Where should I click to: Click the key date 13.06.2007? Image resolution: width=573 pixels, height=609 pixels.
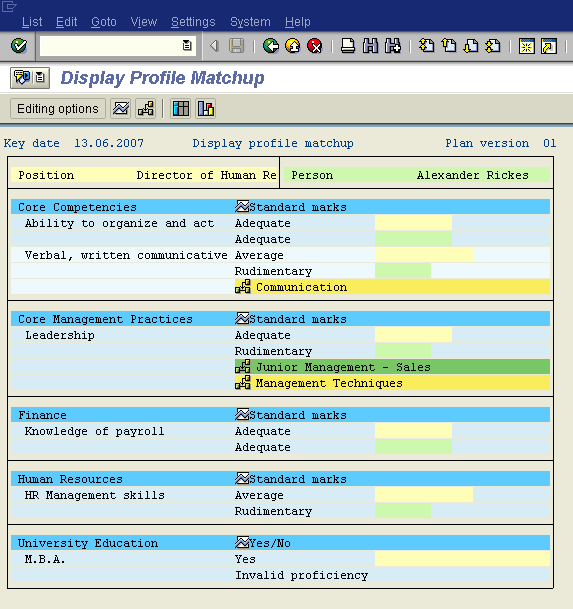click(x=109, y=143)
